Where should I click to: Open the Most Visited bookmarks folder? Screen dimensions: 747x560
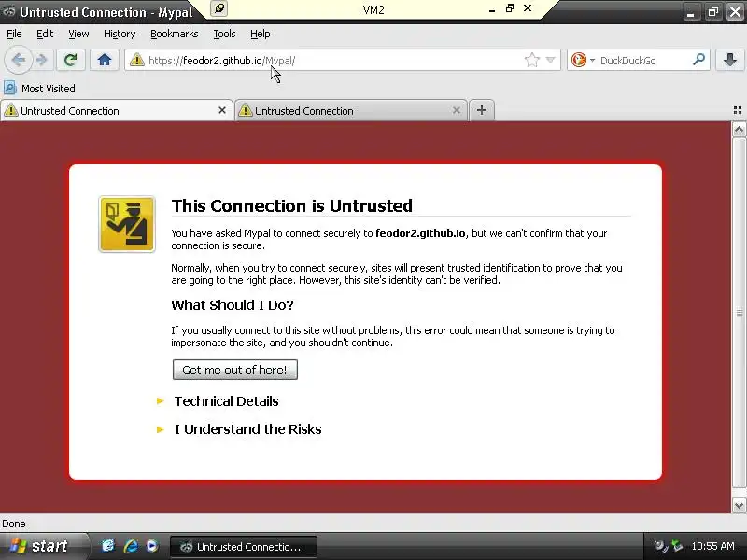(x=39, y=88)
